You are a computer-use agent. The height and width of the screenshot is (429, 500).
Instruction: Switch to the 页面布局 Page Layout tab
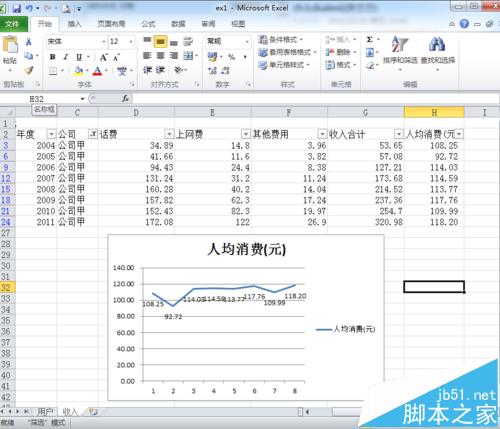coord(111,24)
